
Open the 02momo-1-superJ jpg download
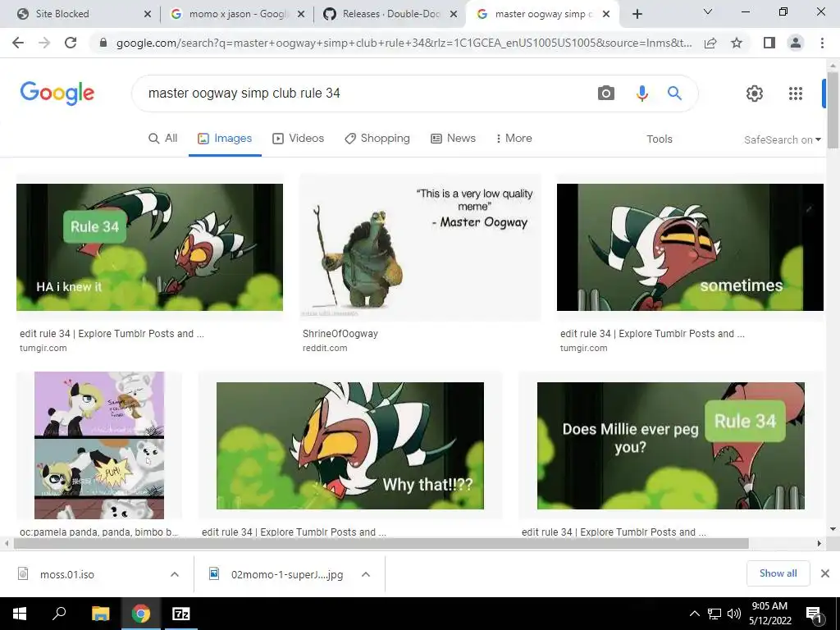(x=286, y=574)
